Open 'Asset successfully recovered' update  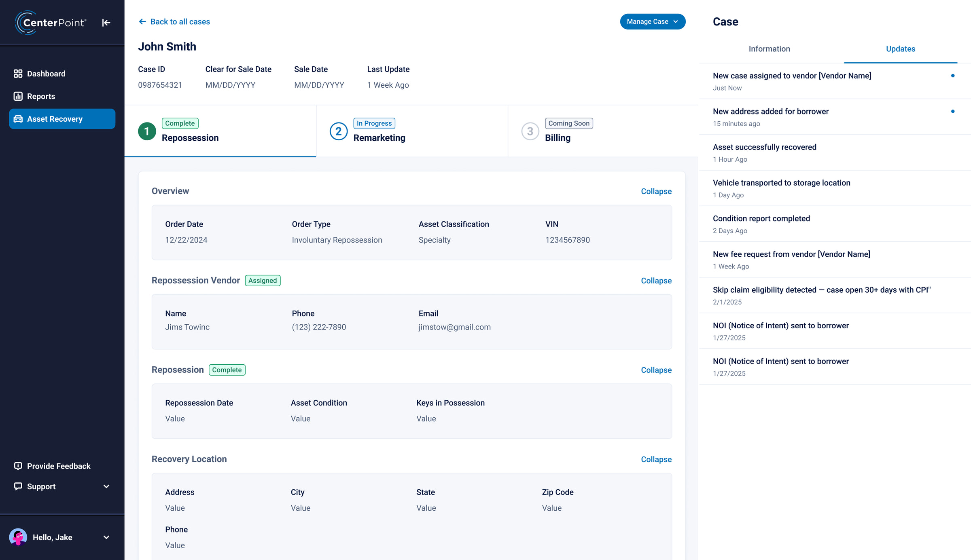tap(835, 152)
